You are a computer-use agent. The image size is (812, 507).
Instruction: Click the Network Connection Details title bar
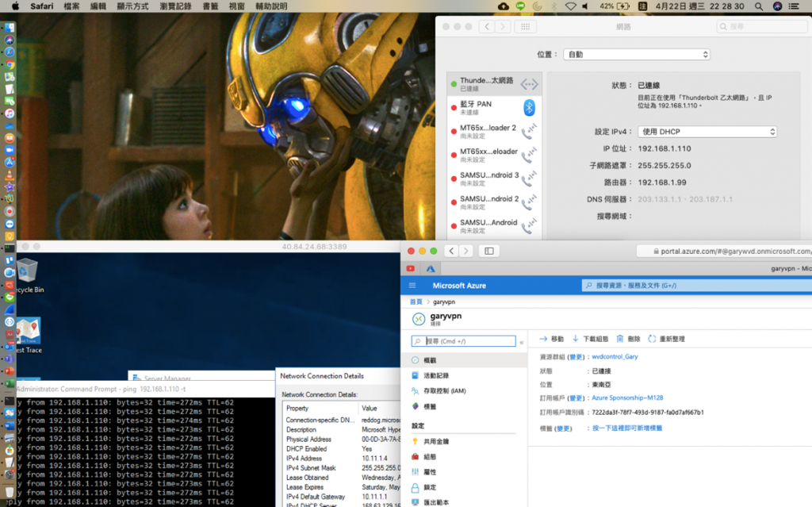[x=339, y=376]
